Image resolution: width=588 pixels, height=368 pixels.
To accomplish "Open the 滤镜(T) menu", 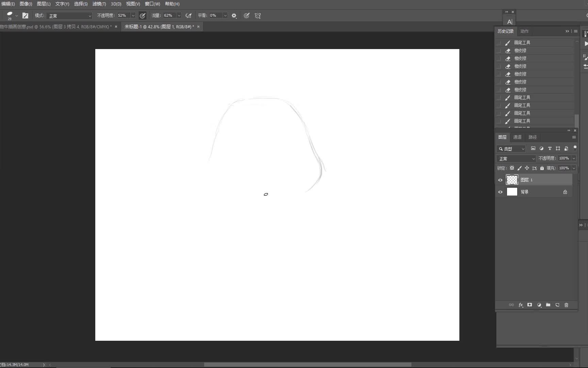I will (x=99, y=4).
